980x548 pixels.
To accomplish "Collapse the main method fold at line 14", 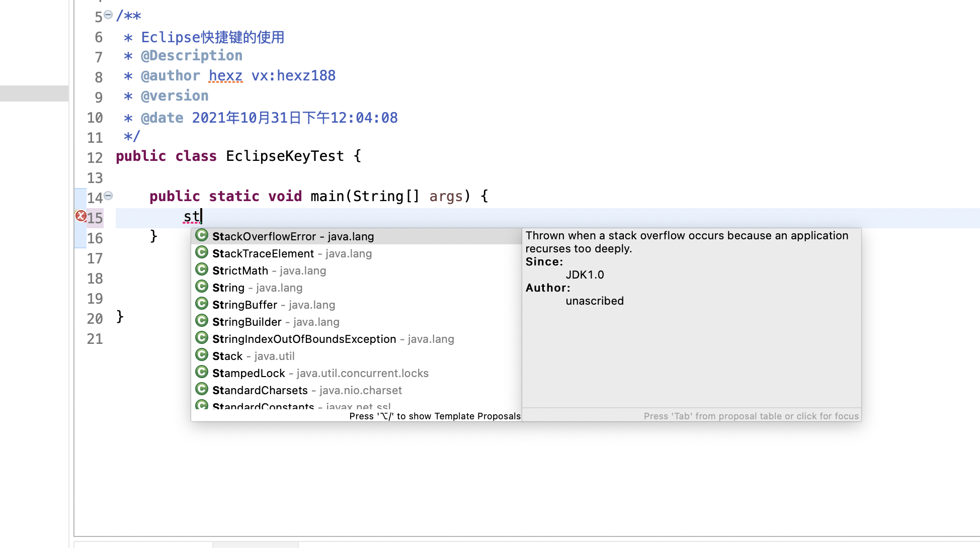I will click(108, 196).
